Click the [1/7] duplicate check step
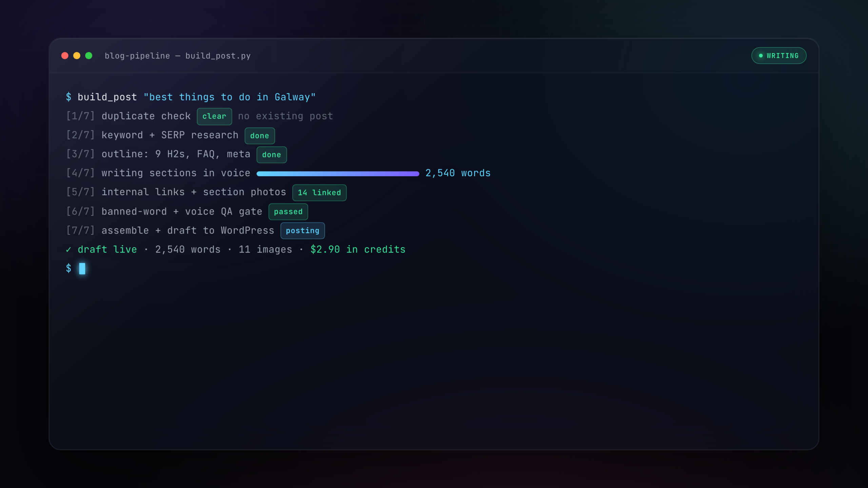This screenshot has width=868, height=488. (x=129, y=116)
